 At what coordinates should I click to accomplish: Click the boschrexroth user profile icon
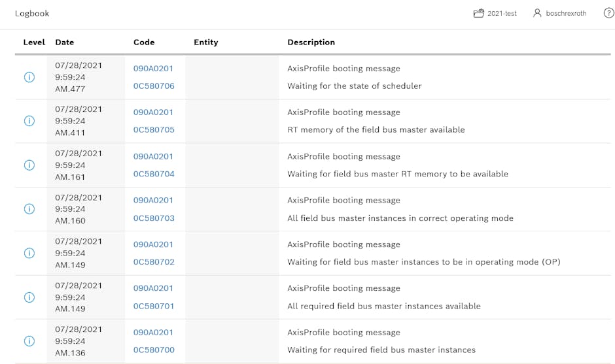[537, 13]
